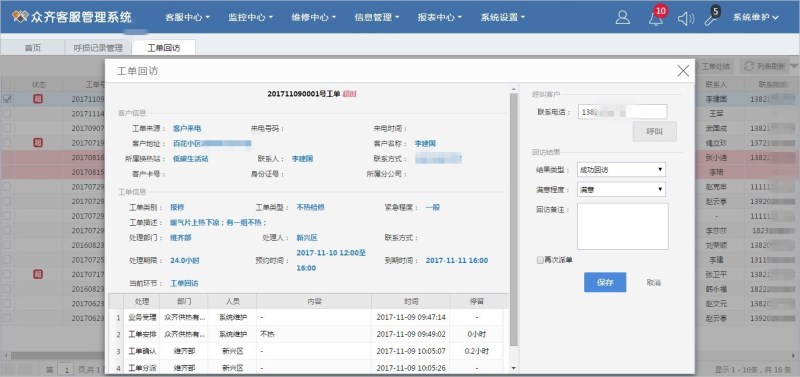Viewport: 800px width, 377px height.
Task: Click the 24.0小时 processing deadline value
Action: point(185,261)
